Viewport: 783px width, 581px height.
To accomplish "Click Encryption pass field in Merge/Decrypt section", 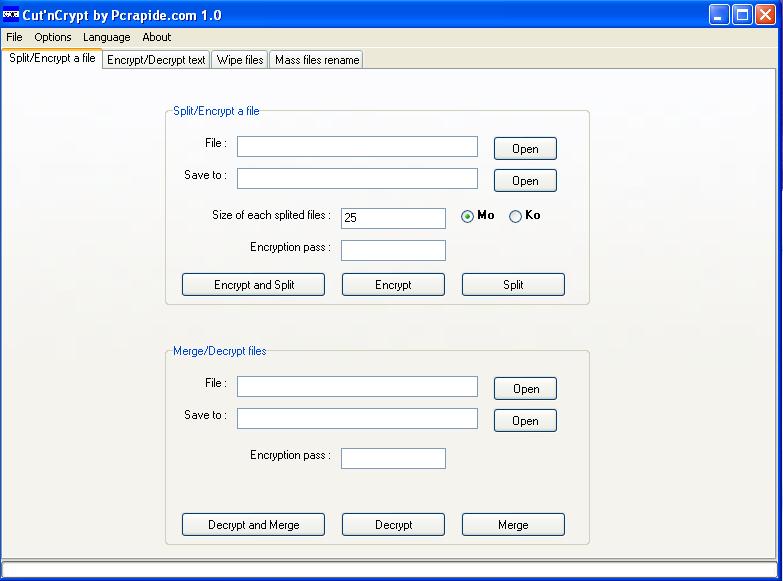I will [x=393, y=458].
